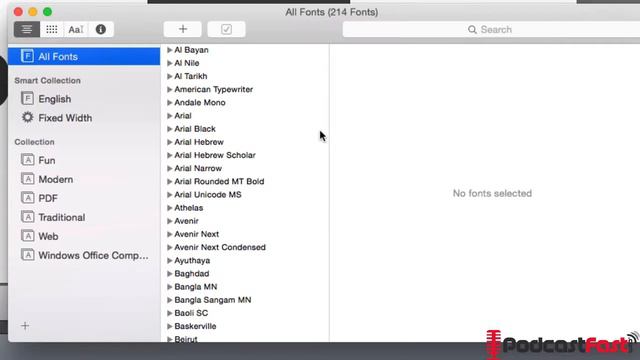The width and height of the screenshot is (640, 360).
Task: Select the Avenir font name
Action: [186, 221]
